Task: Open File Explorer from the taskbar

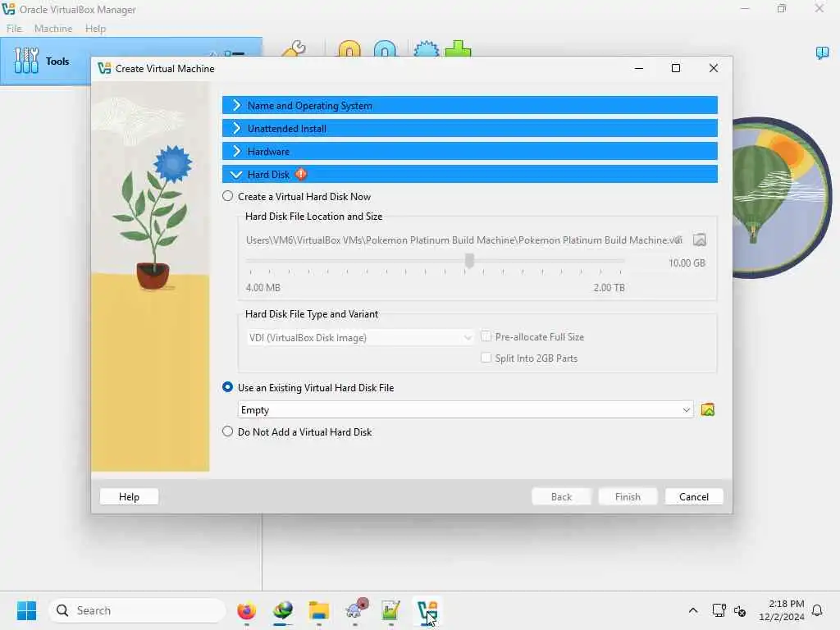Action: click(319, 610)
